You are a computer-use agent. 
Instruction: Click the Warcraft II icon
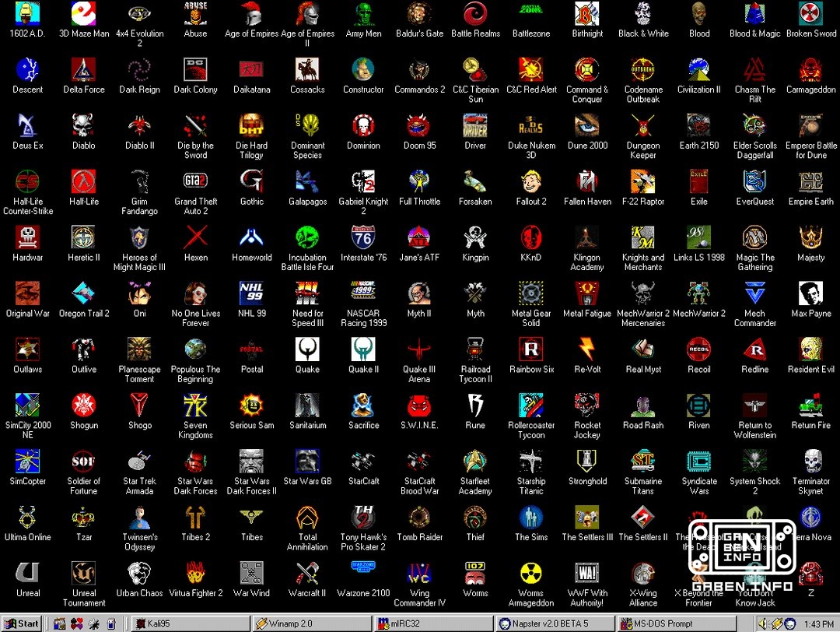coord(307,573)
